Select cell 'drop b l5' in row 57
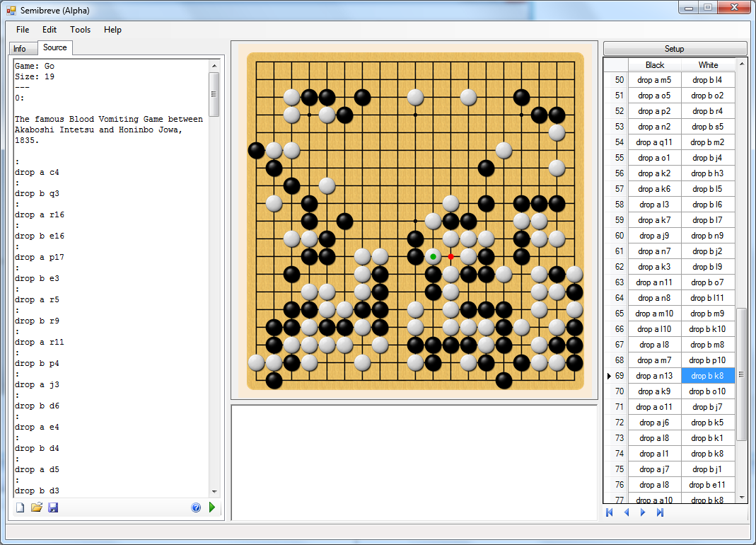The height and width of the screenshot is (545, 756). 707,189
